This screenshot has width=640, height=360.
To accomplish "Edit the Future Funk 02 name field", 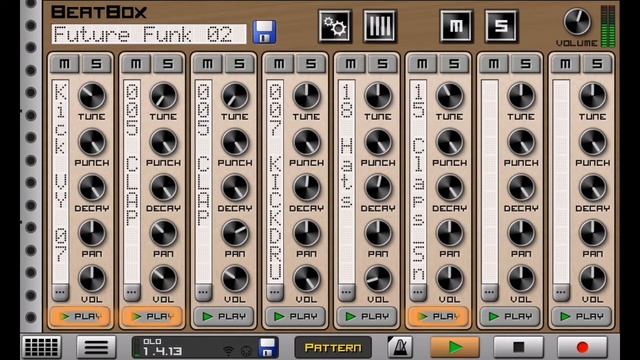I will tap(149, 34).
